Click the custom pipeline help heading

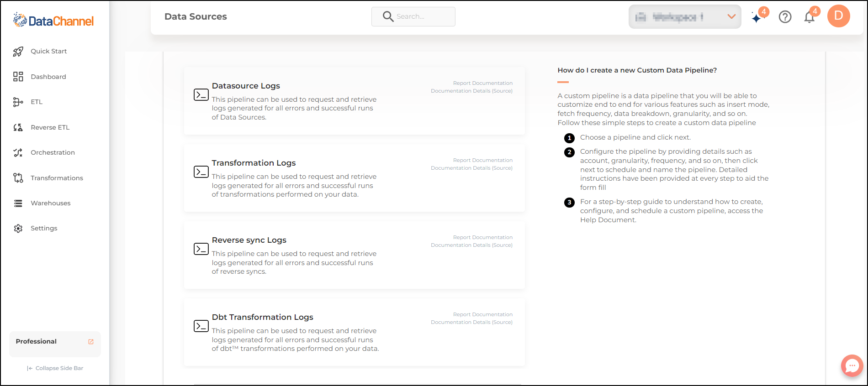[637, 70]
